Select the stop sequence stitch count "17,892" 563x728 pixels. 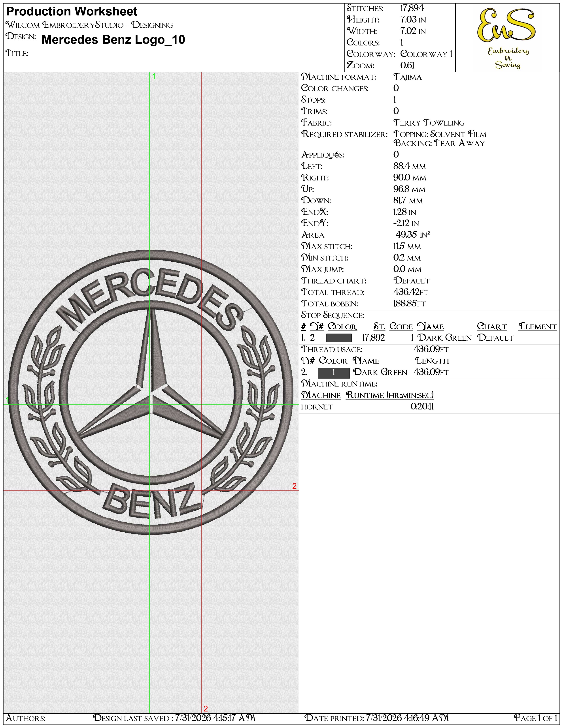tap(374, 338)
